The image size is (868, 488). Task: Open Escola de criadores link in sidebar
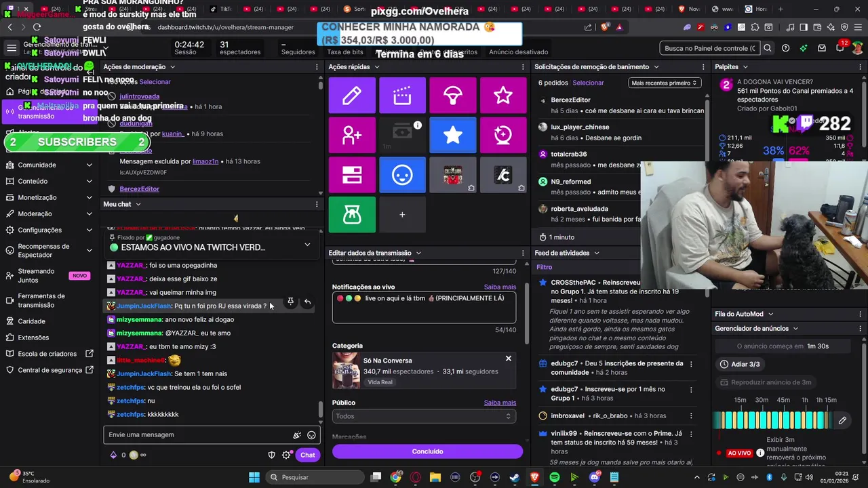[50, 354]
